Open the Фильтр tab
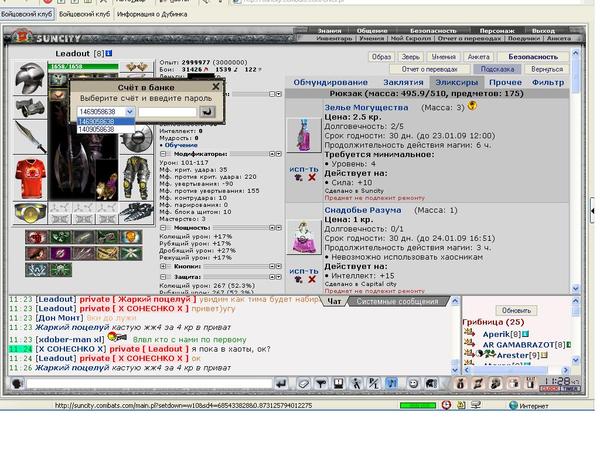Image resolution: width=600 pixels, height=450 pixels. click(x=548, y=82)
